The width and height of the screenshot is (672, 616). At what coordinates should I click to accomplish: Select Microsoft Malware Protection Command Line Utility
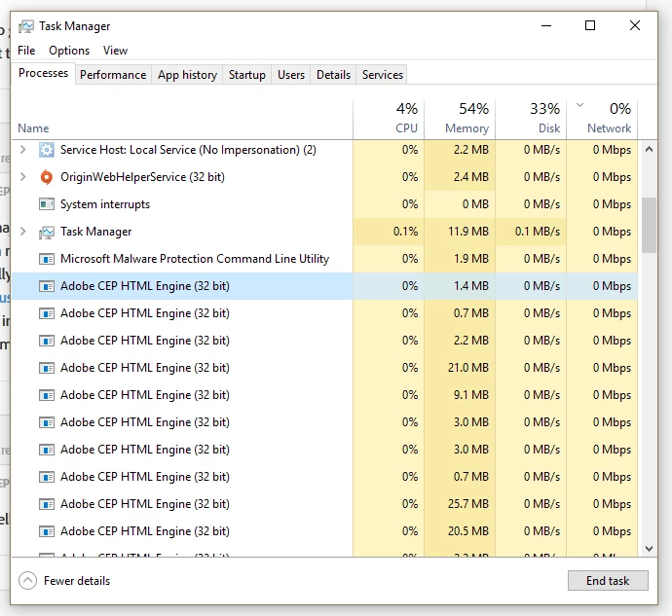pos(195,259)
